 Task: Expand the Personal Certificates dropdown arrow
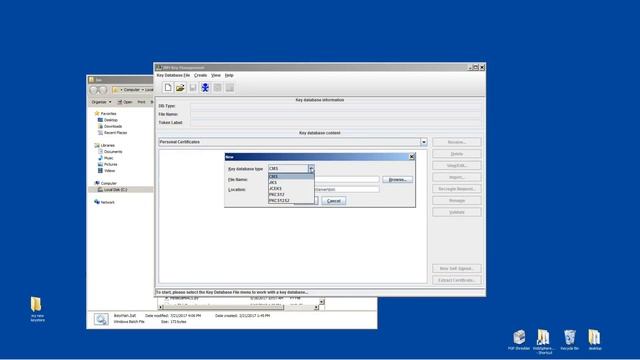coord(424,142)
